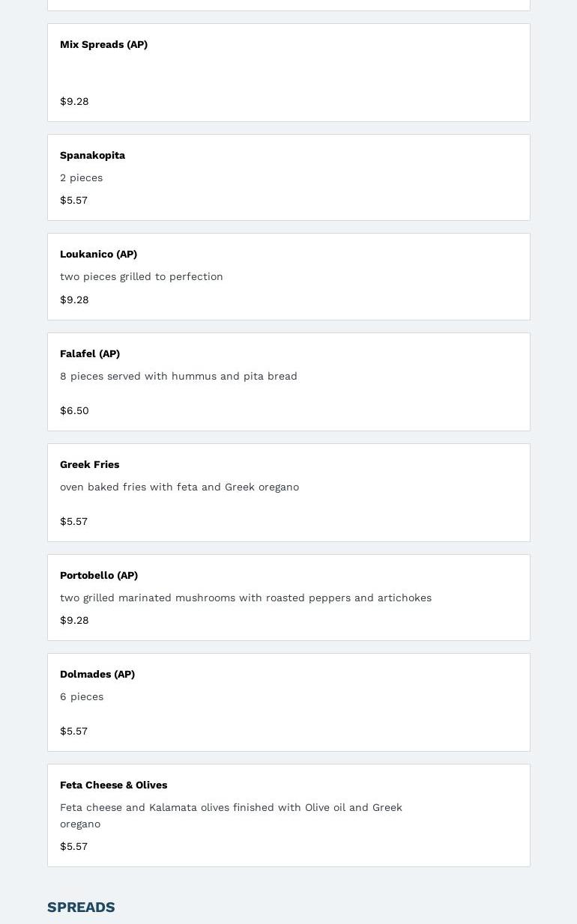This screenshot has height=924, width=577.
Task: Click the oven baked fries description
Action: 179,487
